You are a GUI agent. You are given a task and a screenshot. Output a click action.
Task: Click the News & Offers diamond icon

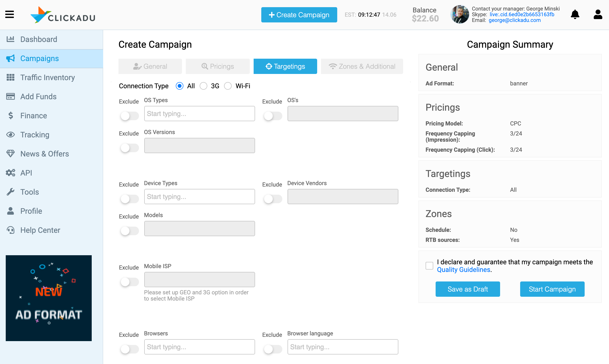pyautogui.click(x=10, y=154)
